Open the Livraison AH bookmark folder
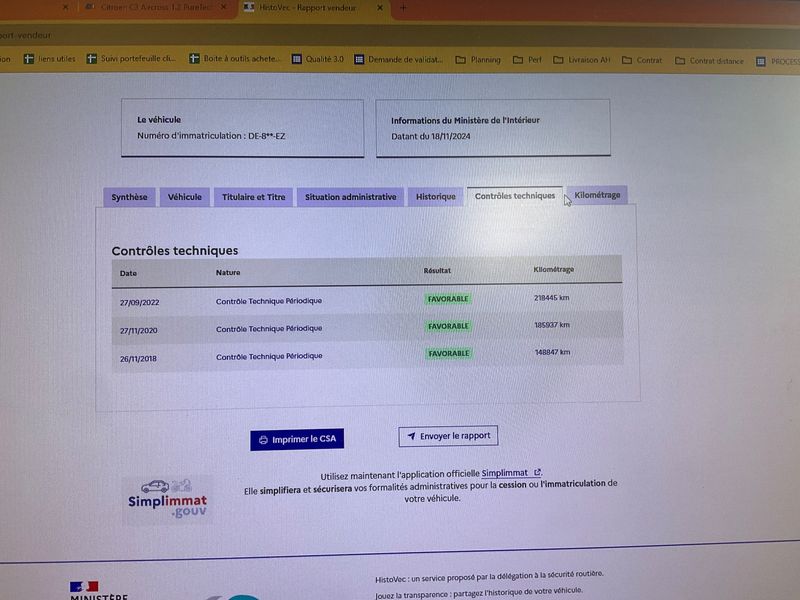The width and height of the screenshot is (800, 600). pyautogui.click(x=582, y=60)
